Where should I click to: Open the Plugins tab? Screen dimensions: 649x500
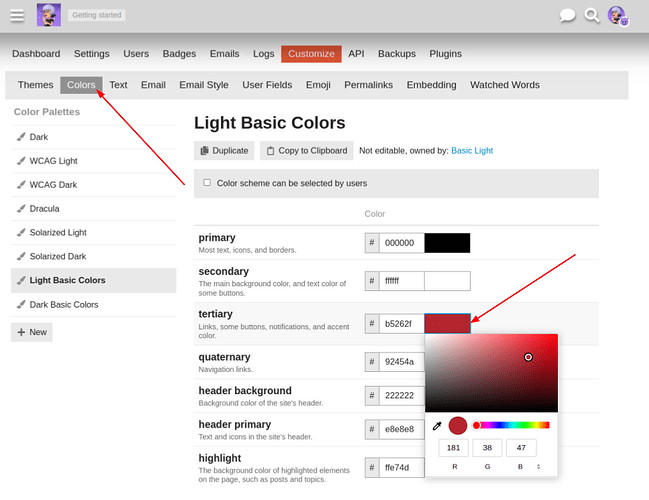pyautogui.click(x=445, y=54)
